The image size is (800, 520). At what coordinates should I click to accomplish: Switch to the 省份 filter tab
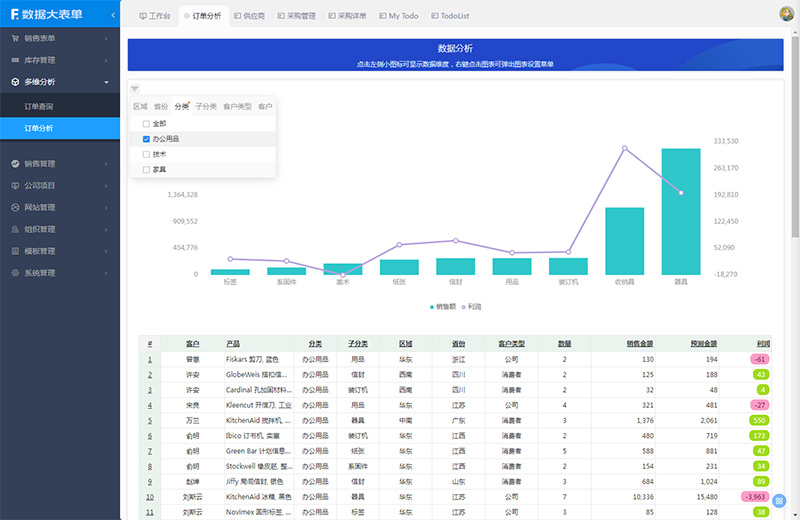pyautogui.click(x=161, y=107)
